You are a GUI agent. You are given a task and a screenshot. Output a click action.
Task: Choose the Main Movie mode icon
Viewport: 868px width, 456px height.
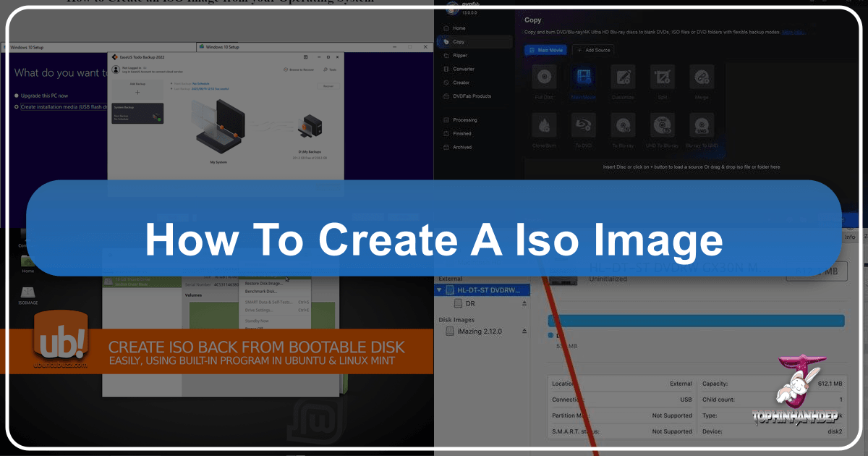[x=583, y=77]
